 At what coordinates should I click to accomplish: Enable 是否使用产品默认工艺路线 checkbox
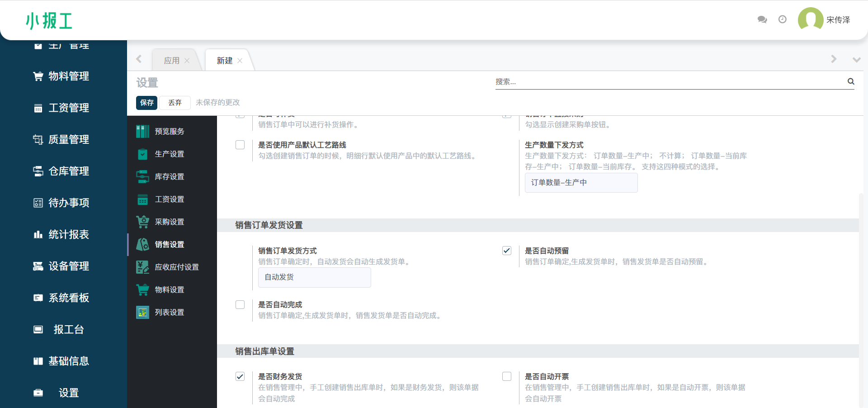[240, 145]
